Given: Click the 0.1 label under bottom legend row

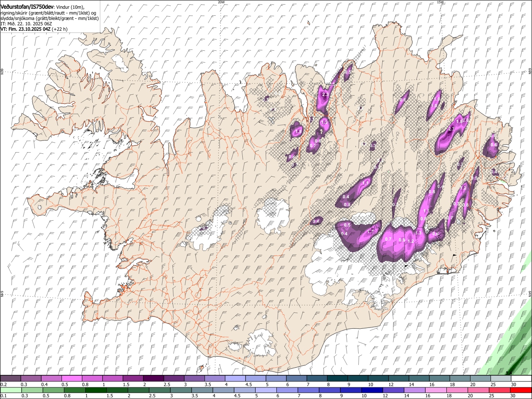Looking at the screenshot, I should [3, 396].
